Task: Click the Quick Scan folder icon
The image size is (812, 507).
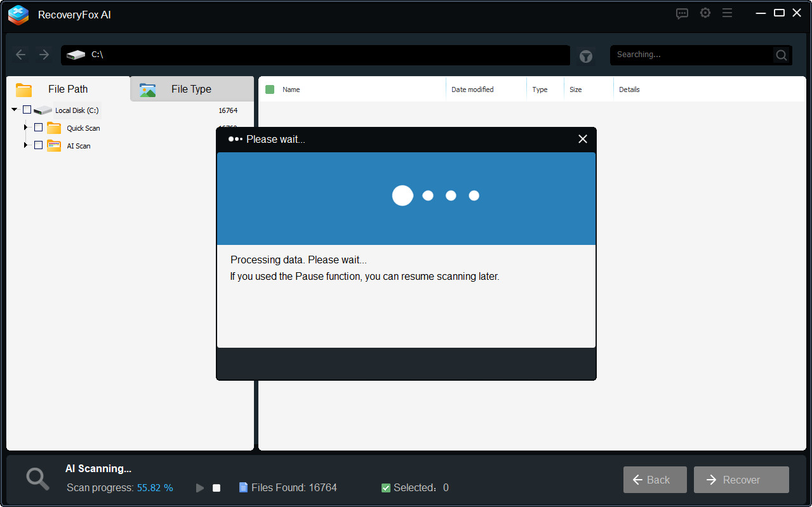Action: point(54,128)
